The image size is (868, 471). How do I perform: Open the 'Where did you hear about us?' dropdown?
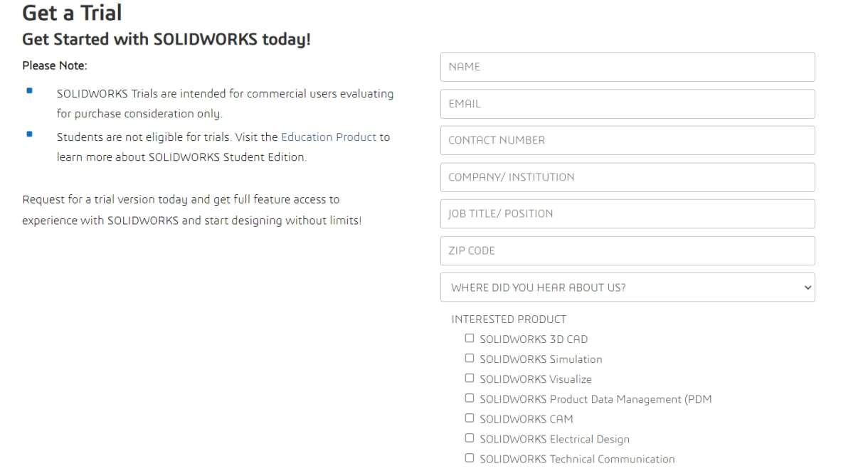click(x=627, y=287)
